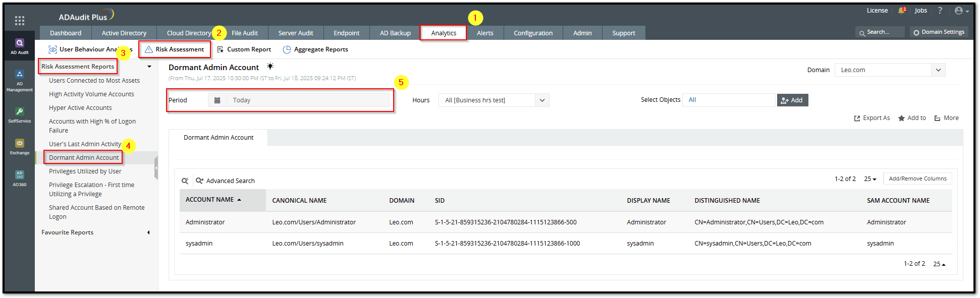
Task: Open the SelfService sidebar module
Action: tap(20, 114)
